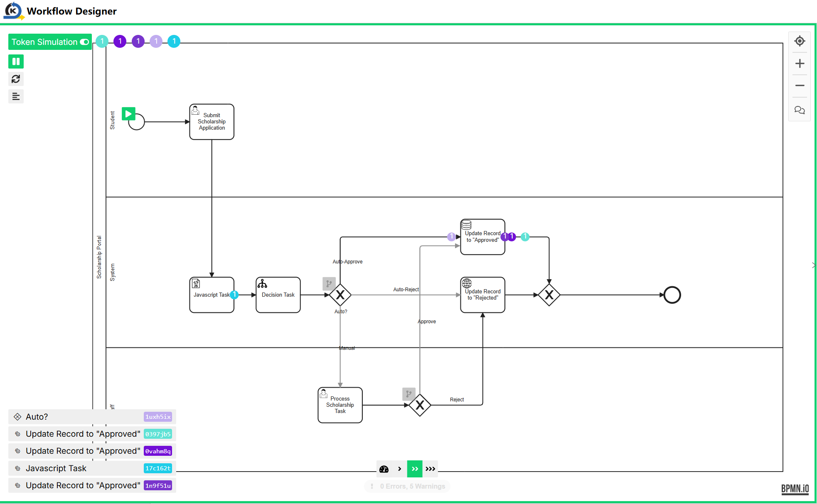Open the Auto? log entry 1uxh5ix
Screen dimensions: 817x504
point(92,417)
